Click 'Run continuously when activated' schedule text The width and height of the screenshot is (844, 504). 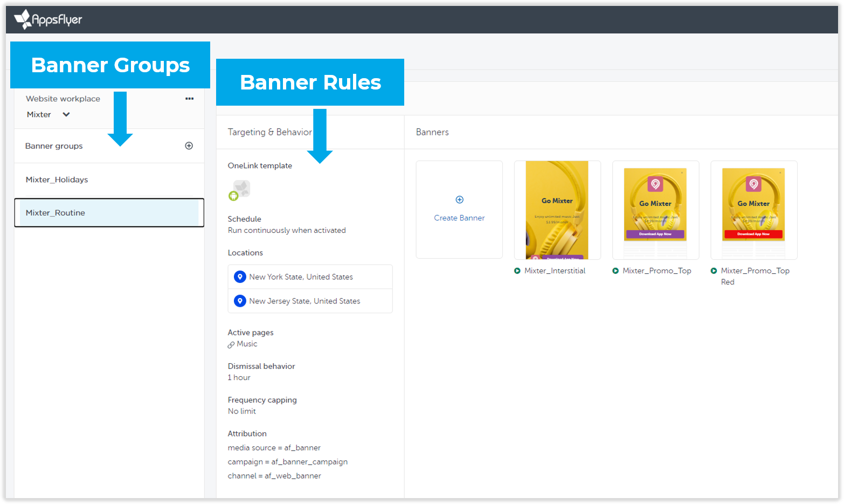tap(287, 230)
